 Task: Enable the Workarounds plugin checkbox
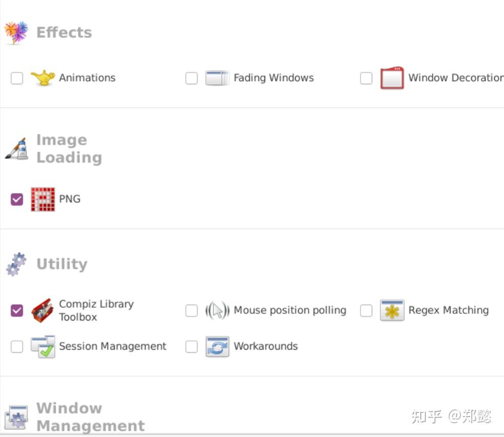[191, 346]
